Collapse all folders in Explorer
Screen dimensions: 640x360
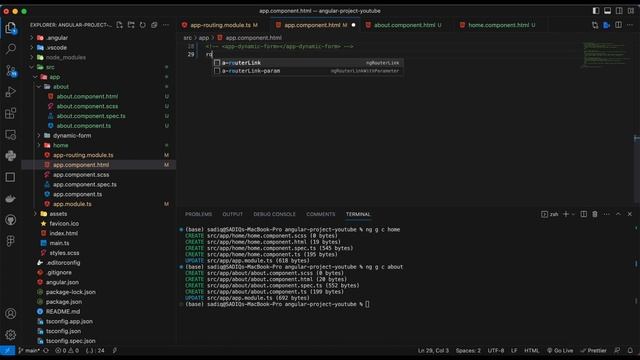[154, 25]
